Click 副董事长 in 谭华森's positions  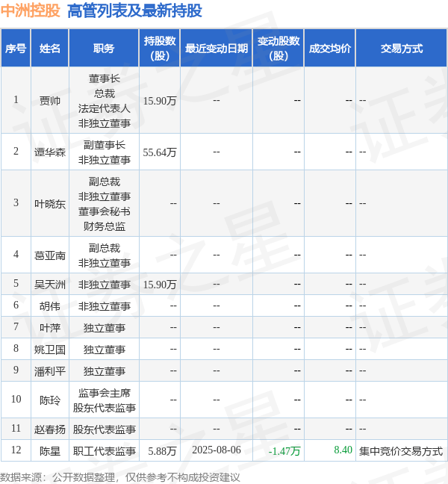pos(105,145)
